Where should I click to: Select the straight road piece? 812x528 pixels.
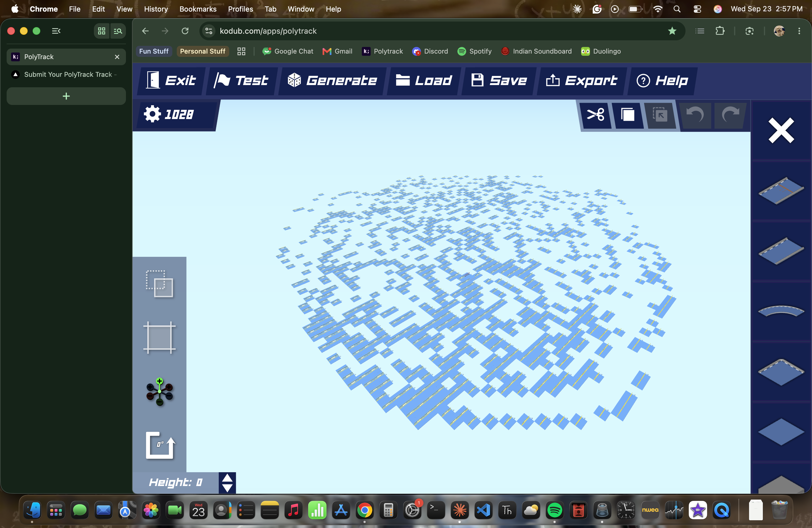pyautogui.click(x=781, y=251)
